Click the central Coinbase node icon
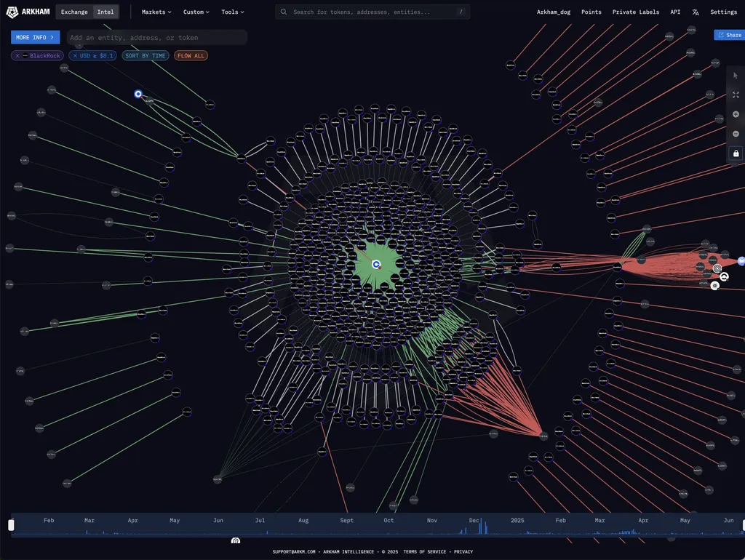745x560 pixels. point(376,265)
